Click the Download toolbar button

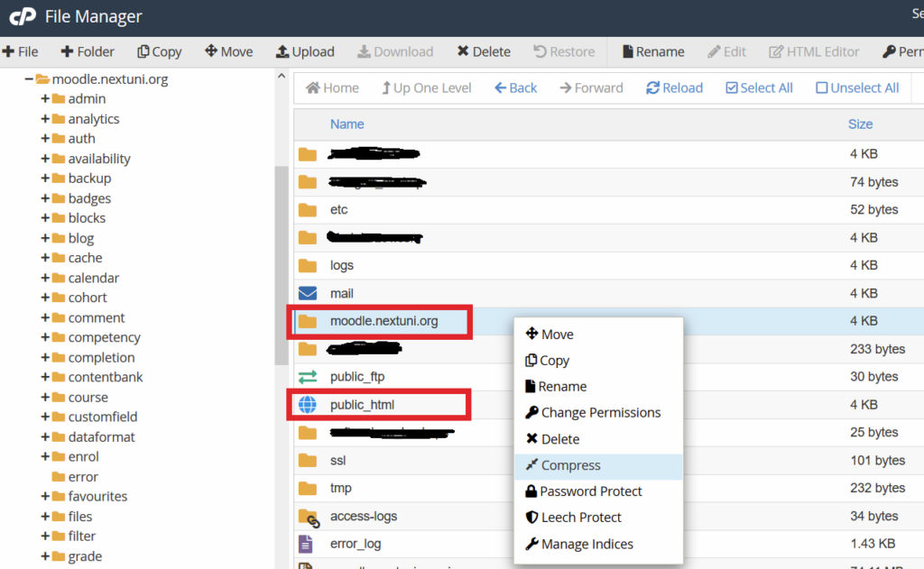pyautogui.click(x=395, y=51)
